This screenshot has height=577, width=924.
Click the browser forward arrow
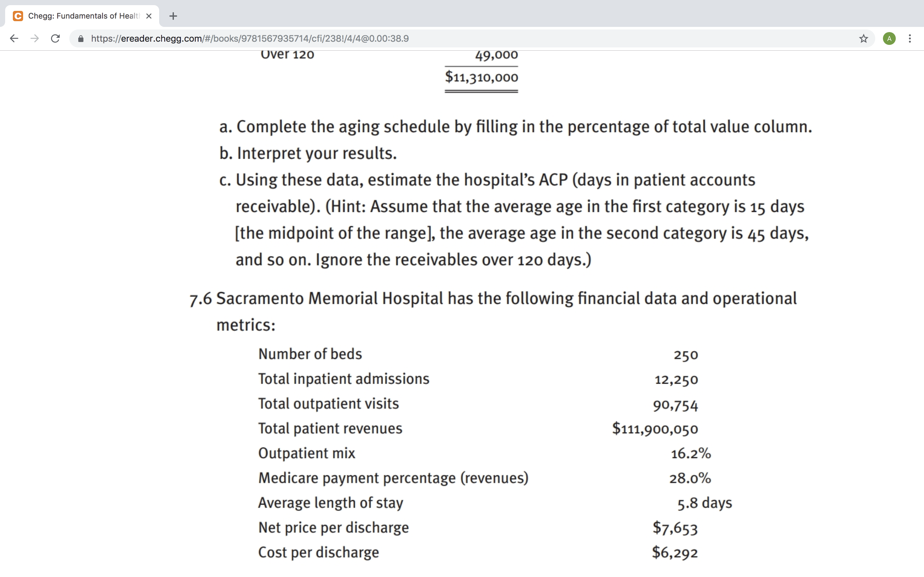(x=35, y=38)
